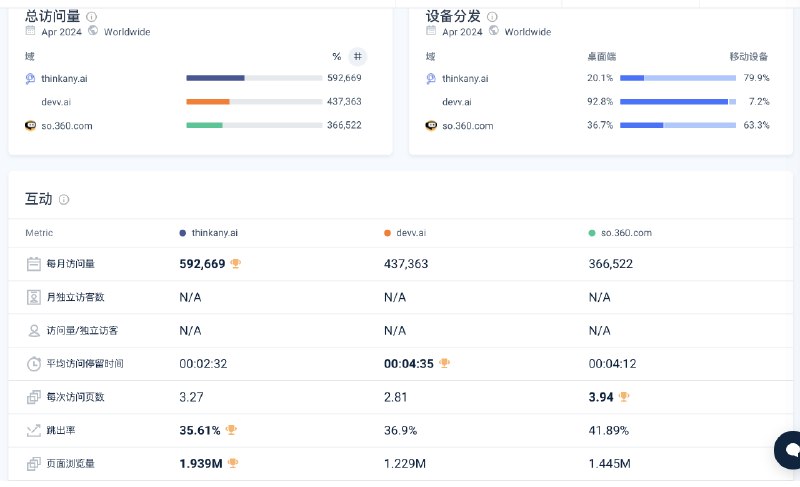The height and width of the screenshot is (487, 800).
Task: Click thinkany.ai traffic bar in 总访问量
Action: [x=254, y=78]
